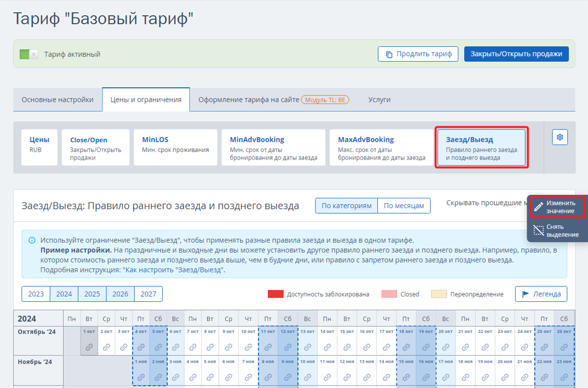Image resolution: width=588 pixels, height=388 pixels.
Task: Click link icon under 14 окт
Action: click(x=327, y=348)
